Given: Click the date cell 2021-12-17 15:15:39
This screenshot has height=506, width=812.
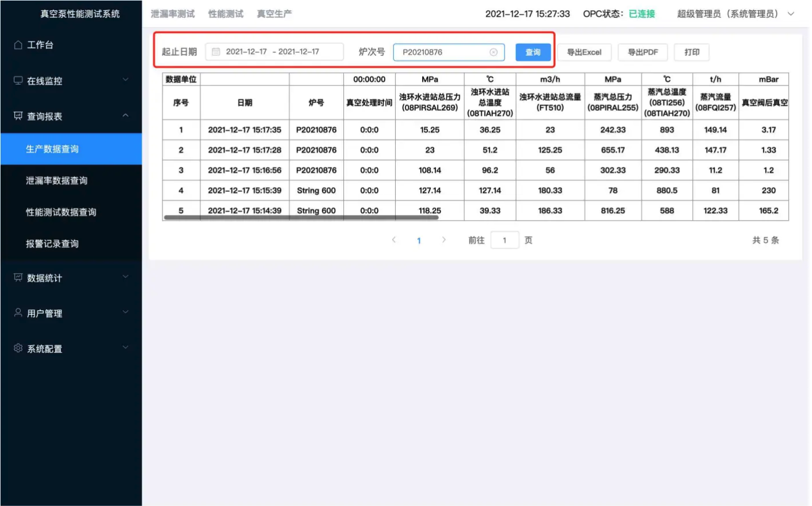Looking at the screenshot, I should tap(245, 190).
